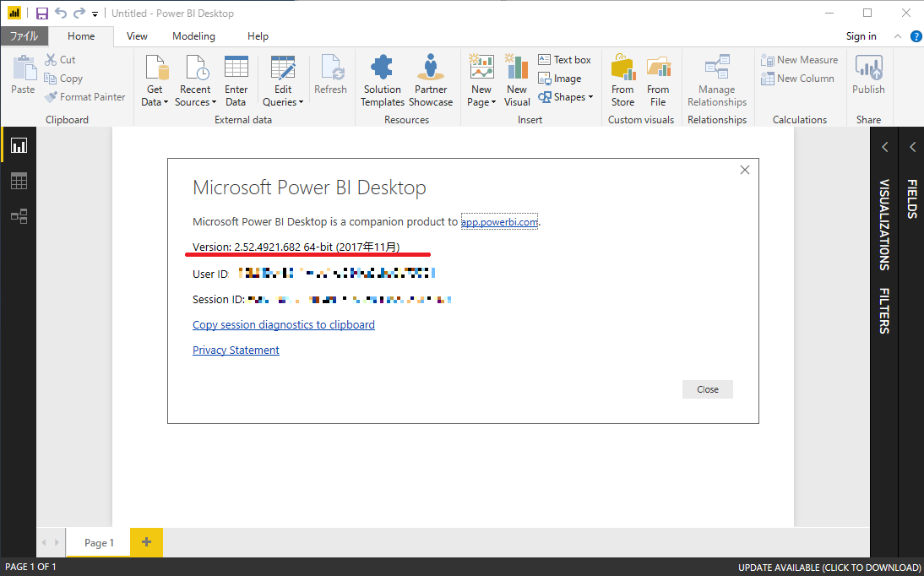
Task: Import custom visual From File
Action: point(658,81)
